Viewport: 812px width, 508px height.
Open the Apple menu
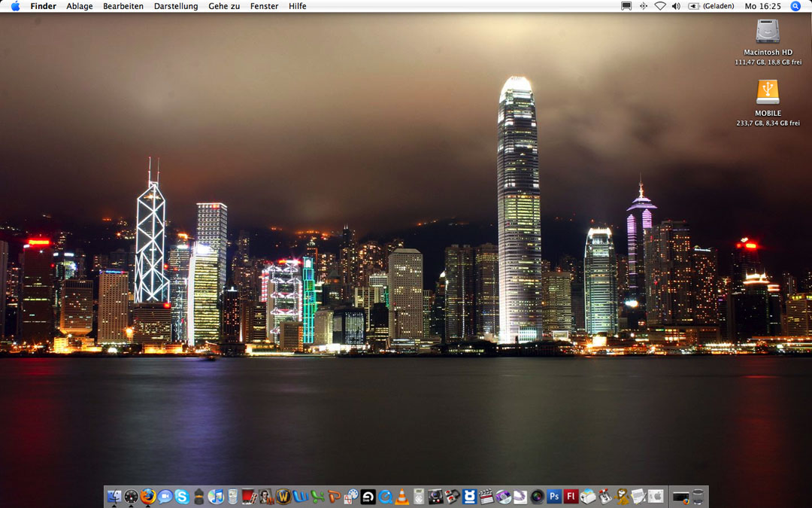[x=16, y=6]
